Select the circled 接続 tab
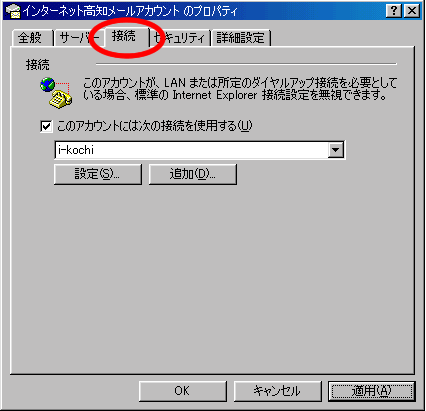 coord(127,36)
